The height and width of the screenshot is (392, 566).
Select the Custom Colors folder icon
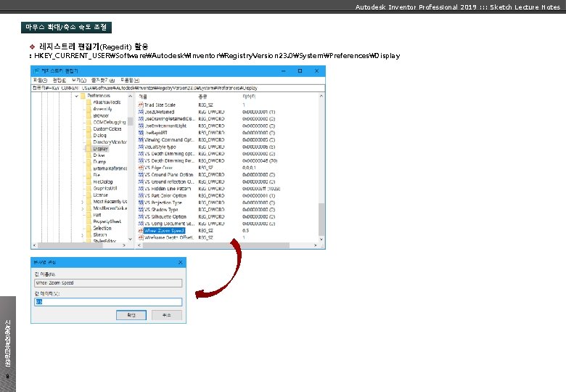pos(89,129)
